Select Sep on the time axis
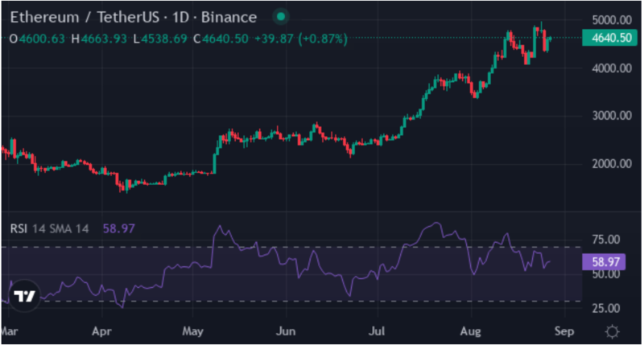Viewport: 644px width, 345px height. [565, 331]
